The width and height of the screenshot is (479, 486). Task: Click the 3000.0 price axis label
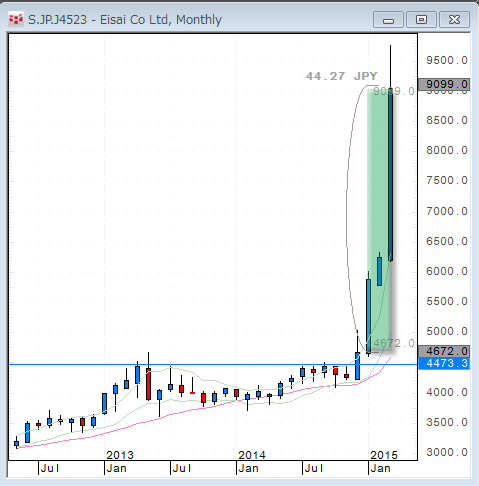[447, 452]
